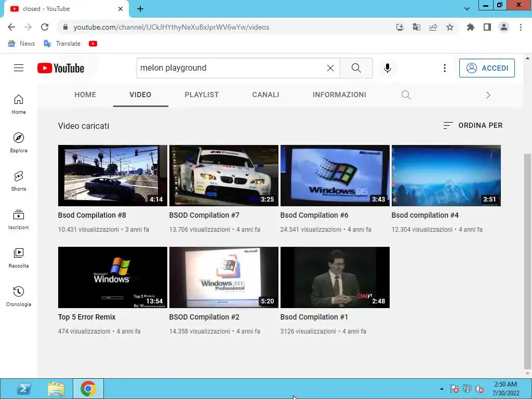Open BSOD Compilation #2 thumbnail
Viewport: 532px width, 399px height.
click(x=223, y=277)
